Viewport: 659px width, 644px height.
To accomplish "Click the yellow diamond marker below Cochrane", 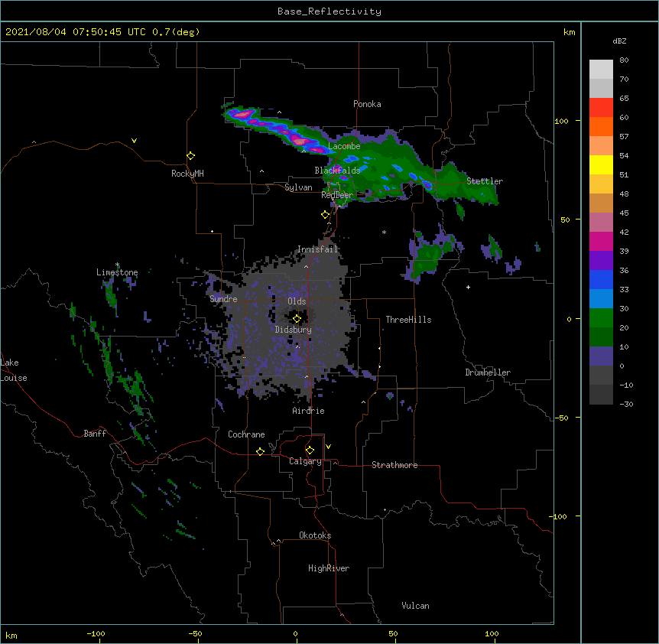I will [260, 451].
